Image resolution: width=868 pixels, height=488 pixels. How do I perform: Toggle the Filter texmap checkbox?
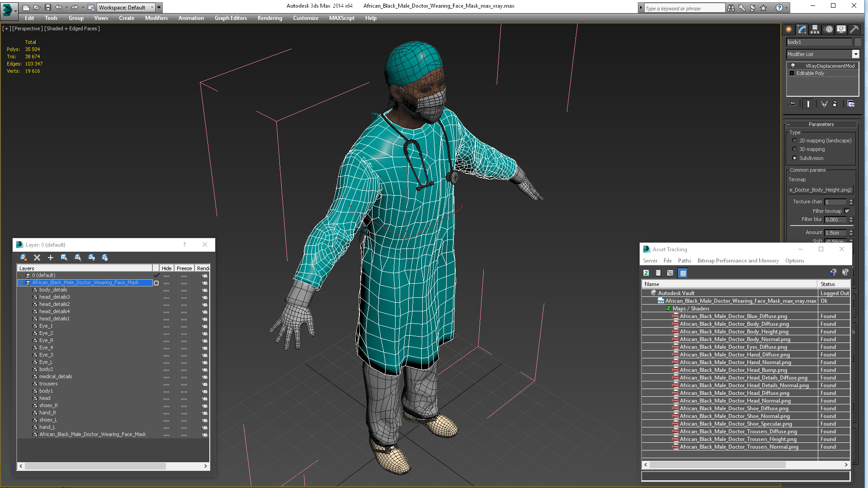(x=847, y=211)
